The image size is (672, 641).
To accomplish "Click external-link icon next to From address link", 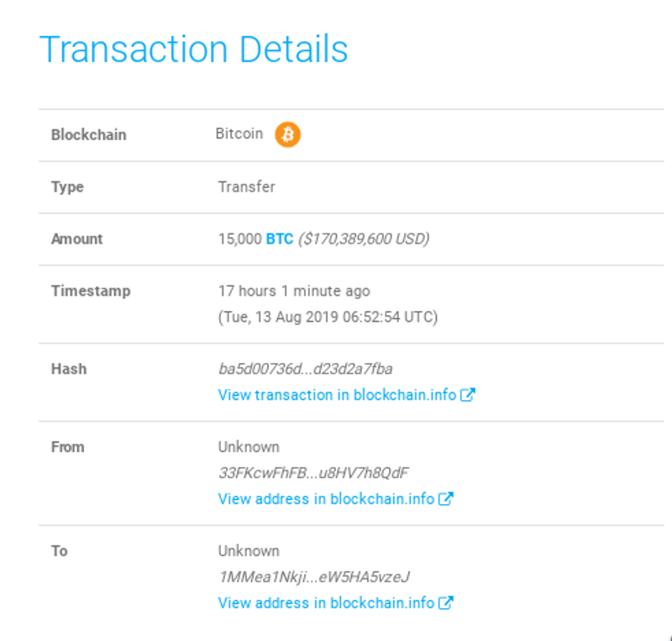I will pyautogui.click(x=446, y=499).
